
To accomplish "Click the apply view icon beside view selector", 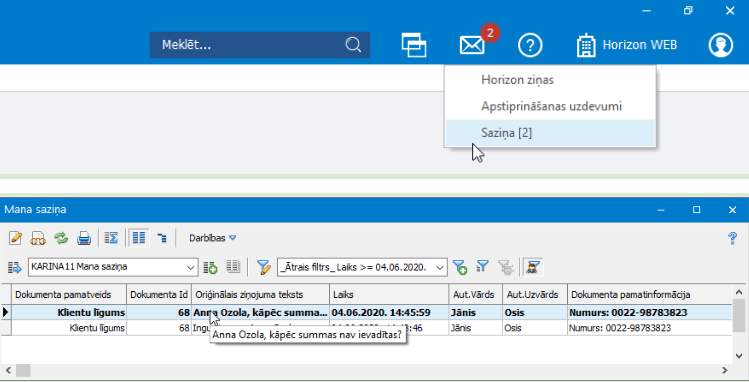I will click(15, 267).
